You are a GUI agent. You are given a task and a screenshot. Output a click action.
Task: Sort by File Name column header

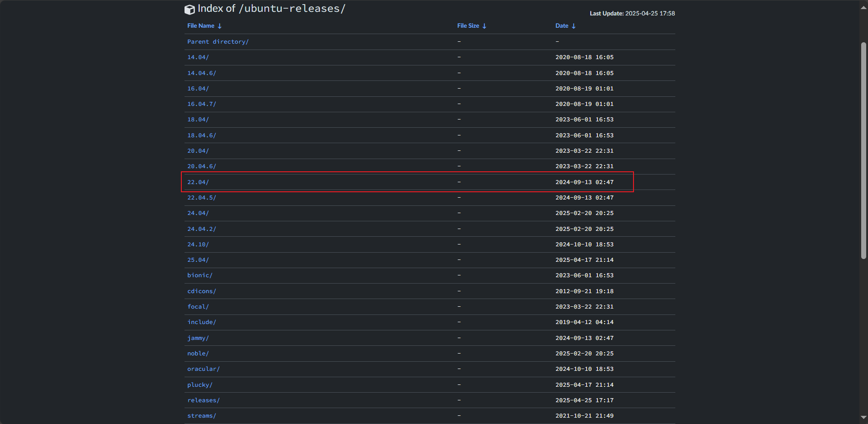[x=204, y=26]
